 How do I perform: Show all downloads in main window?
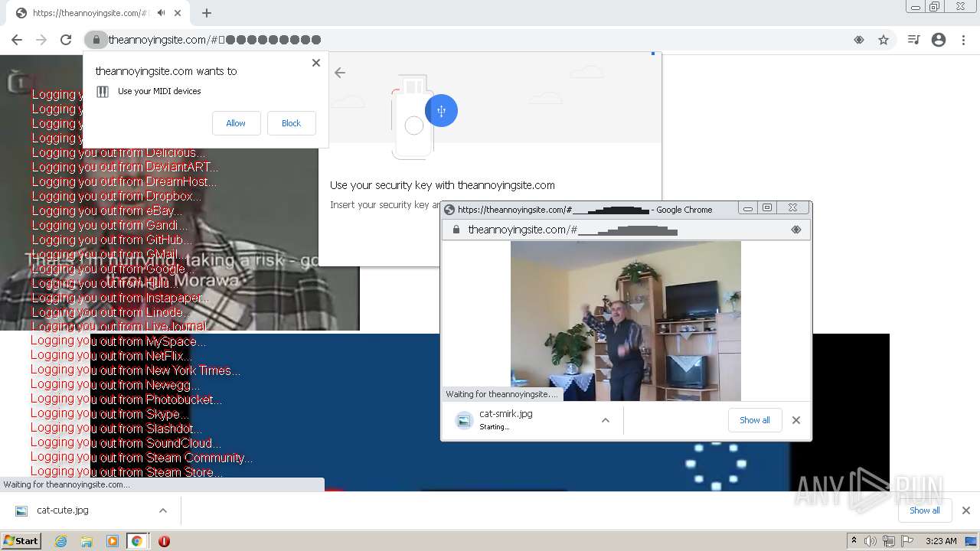tap(925, 510)
